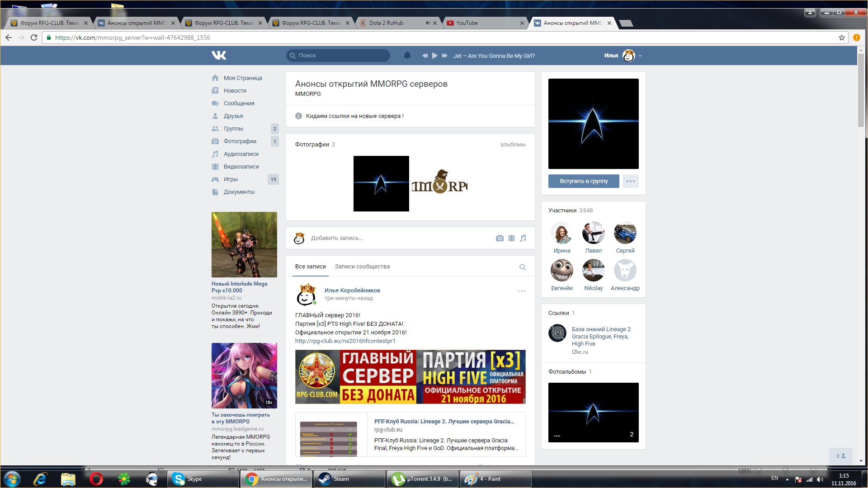The height and width of the screenshot is (488, 868).
Task: Attach photo via camera icon
Action: tap(500, 238)
